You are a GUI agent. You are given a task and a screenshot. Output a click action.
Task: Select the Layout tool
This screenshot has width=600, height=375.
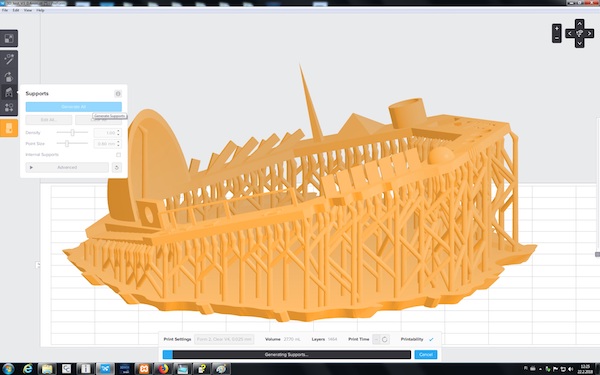9,108
